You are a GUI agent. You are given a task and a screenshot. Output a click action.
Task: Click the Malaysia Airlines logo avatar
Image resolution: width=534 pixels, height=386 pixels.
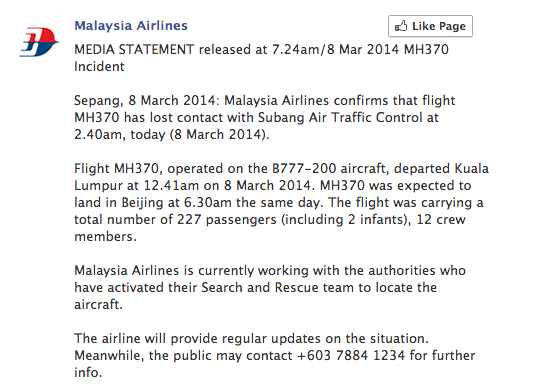click(x=39, y=42)
